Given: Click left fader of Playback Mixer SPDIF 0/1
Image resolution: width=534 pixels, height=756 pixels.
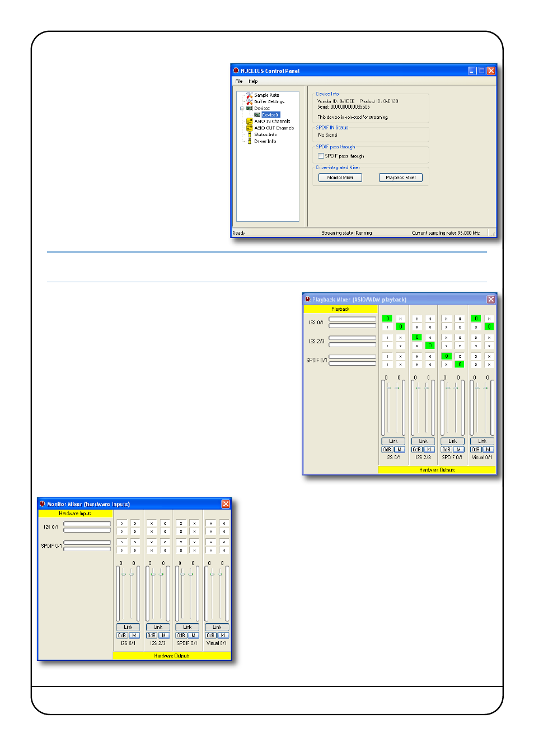Looking at the screenshot, I should [x=448, y=388].
